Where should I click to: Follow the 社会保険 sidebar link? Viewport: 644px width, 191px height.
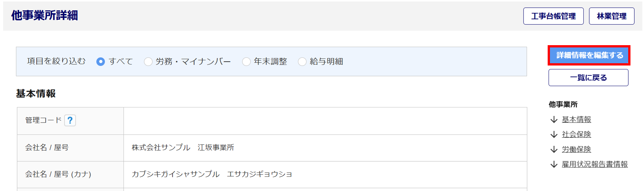[x=576, y=135]
